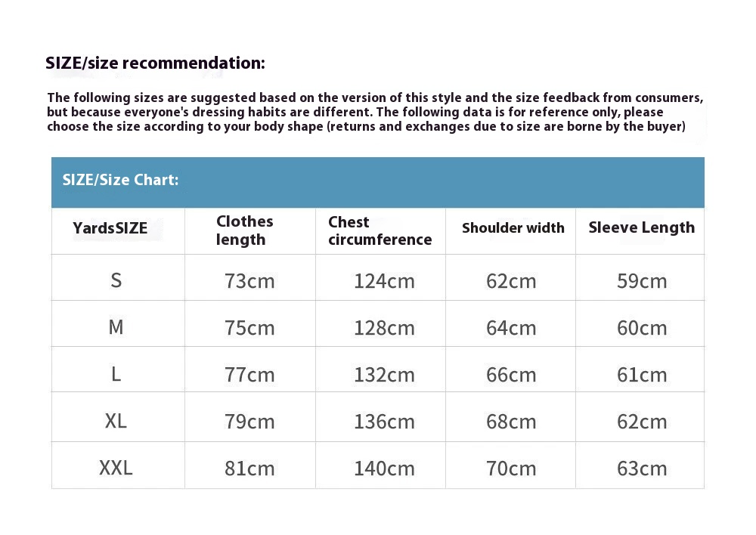This screenshot has height=535, width=756.
Task: Click the M size row label
Action: coord(116,328)
